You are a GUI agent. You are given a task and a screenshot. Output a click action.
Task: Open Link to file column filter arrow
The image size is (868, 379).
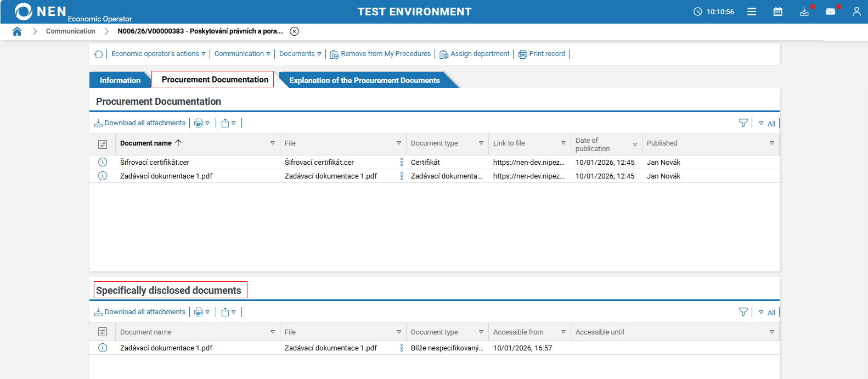(x=563, y=143)
